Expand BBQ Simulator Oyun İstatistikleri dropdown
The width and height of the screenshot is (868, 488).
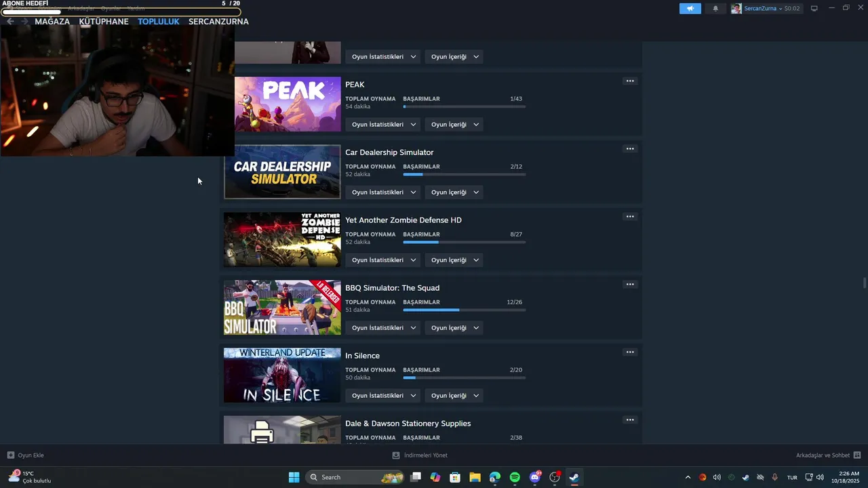click(x=383, y=328)
